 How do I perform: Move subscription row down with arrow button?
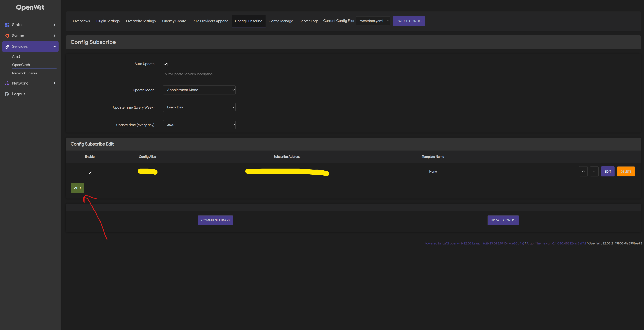point(594,171)
